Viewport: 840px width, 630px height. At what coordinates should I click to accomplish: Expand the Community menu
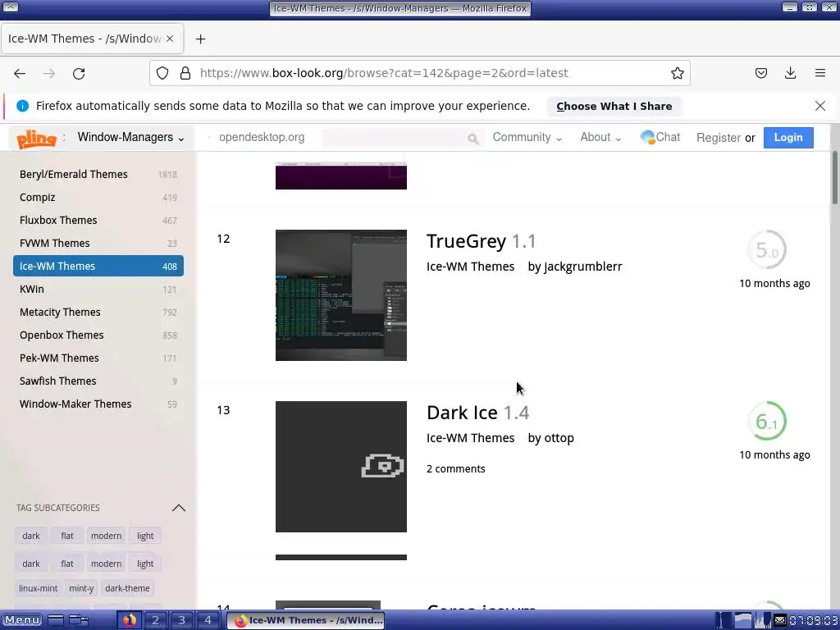527,137
